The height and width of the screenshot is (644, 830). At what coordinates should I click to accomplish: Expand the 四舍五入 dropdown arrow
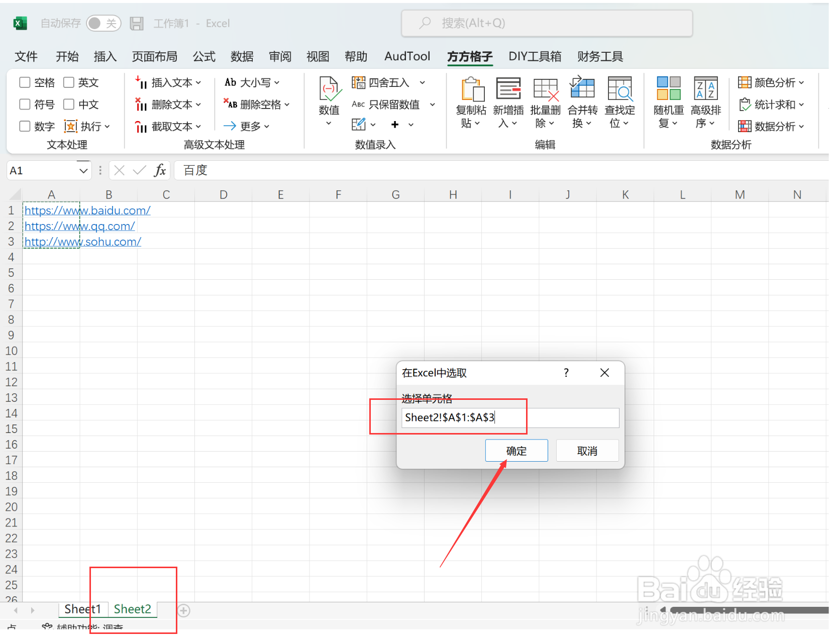tap(423, 82)
